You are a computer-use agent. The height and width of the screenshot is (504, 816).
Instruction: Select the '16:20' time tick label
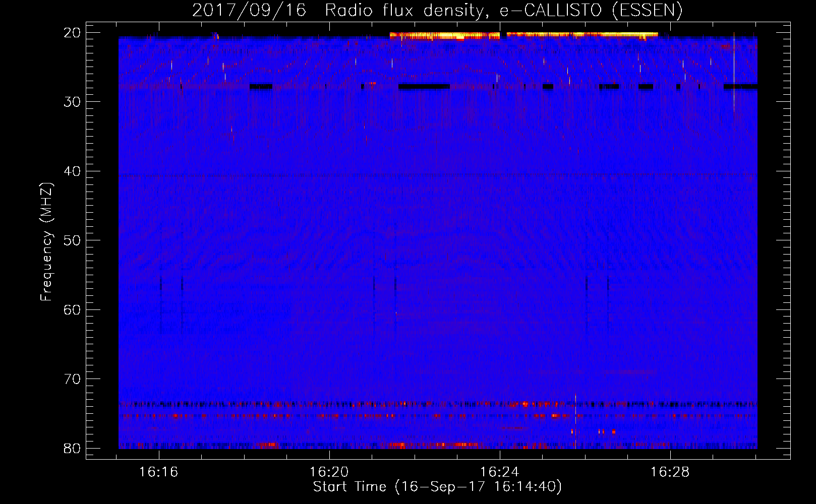[x=329, y=472]
